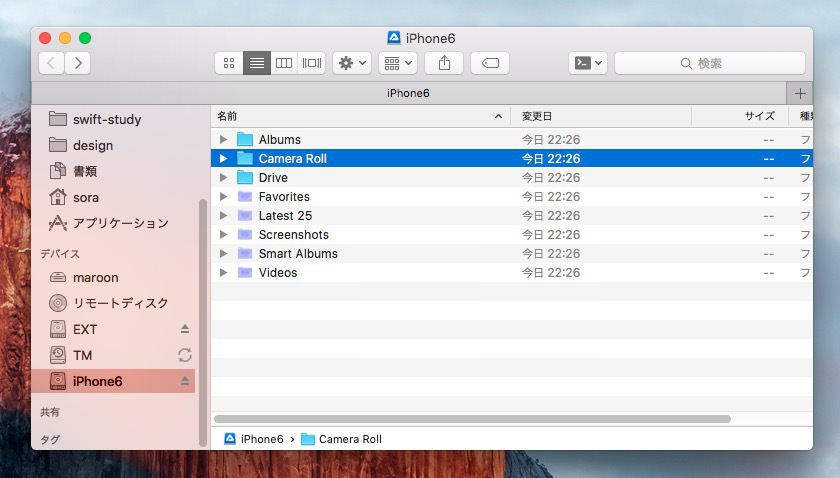The width and height of the screenshot is (840, 478).
Task: Click the Share toolbar button
Action: click(x=443, y=63)
